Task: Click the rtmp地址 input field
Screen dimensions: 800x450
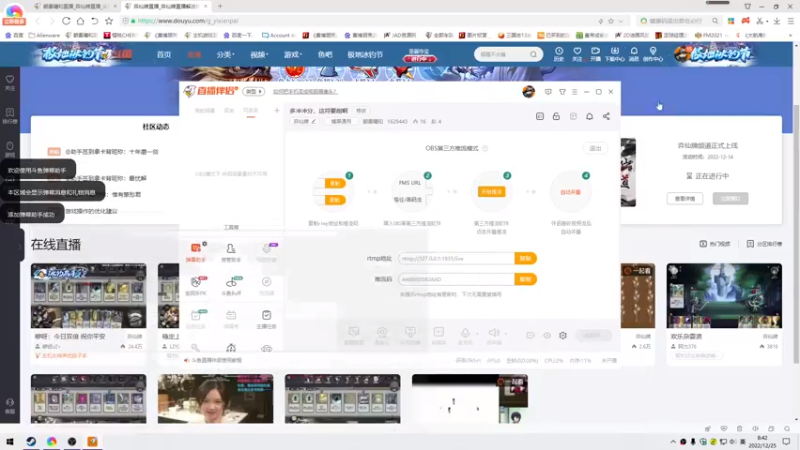Action: click(457, 259)
